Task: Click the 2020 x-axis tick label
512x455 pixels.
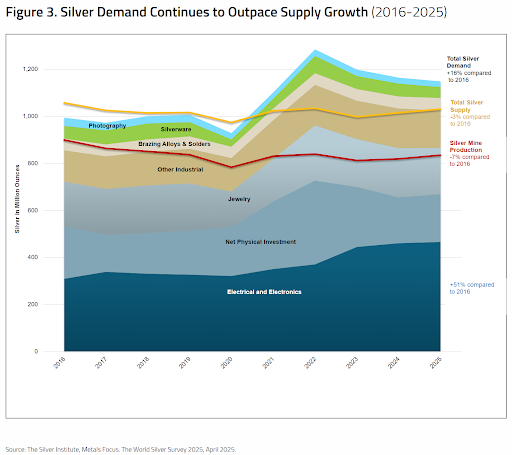Action: point(227,363)
